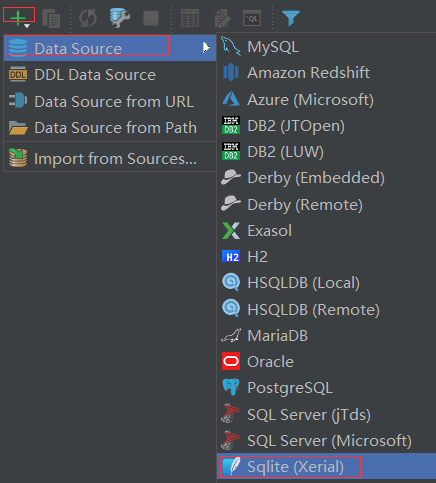Select Derby (Remote) driver
The width and height of the screenshot is (436, 483).
pyautogui.click(x=326, y=204)
